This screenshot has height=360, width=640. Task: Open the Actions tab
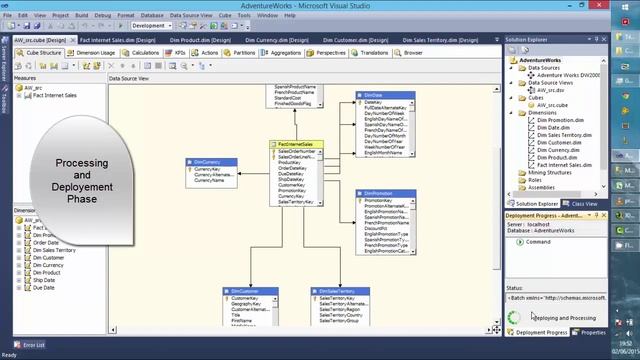pos(205,53)
